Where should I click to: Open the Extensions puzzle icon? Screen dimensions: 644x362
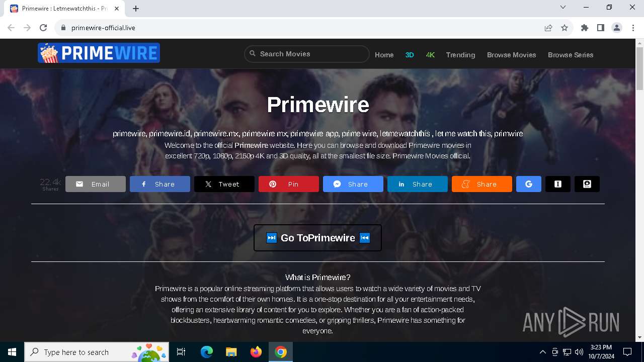click(585, 28)
